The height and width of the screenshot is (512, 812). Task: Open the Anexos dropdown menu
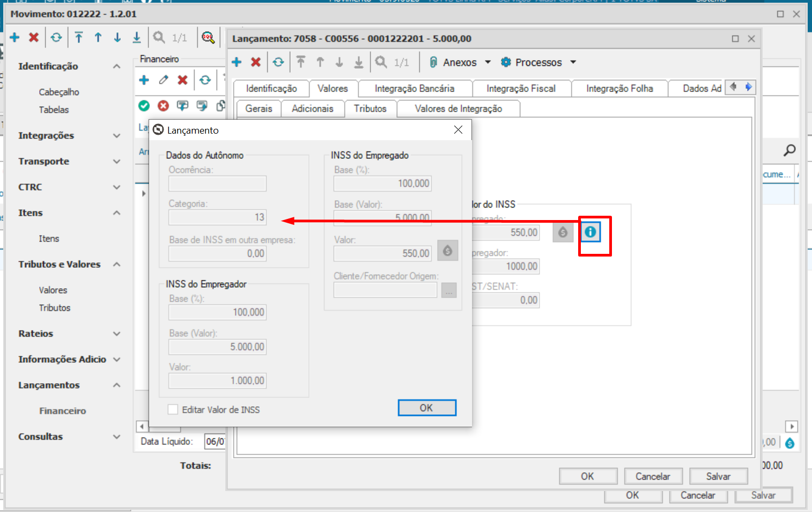pos(460,62)
